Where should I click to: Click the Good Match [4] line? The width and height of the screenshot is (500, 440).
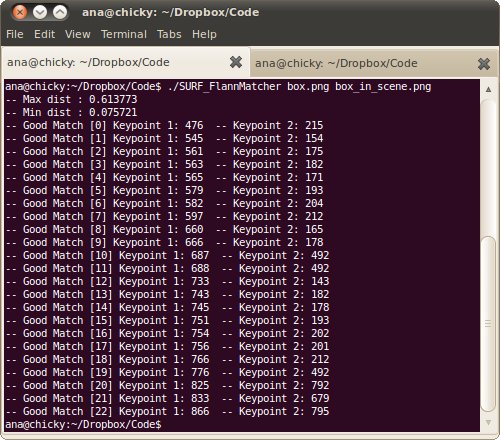pyautogui.click(x=164, y=177)
